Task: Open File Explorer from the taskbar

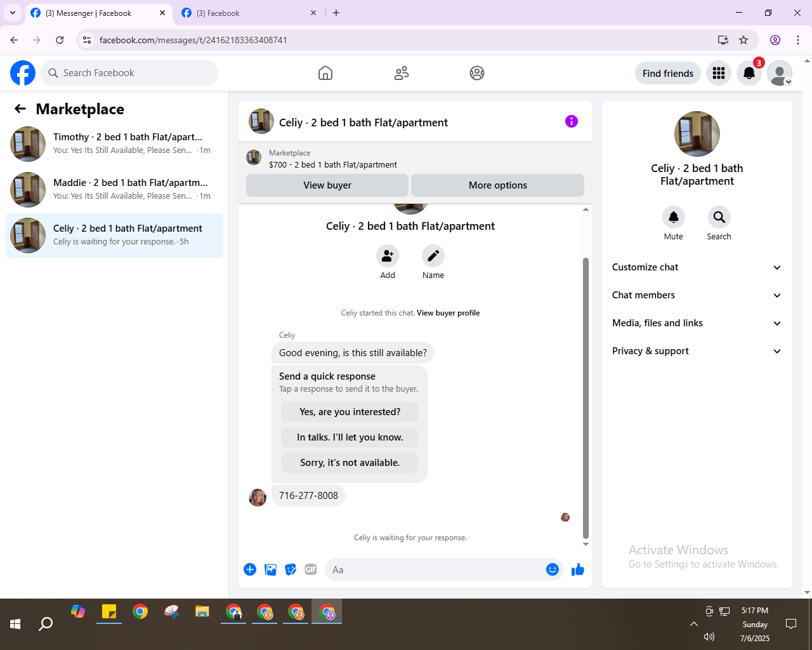Action: [x=202, y=612]
